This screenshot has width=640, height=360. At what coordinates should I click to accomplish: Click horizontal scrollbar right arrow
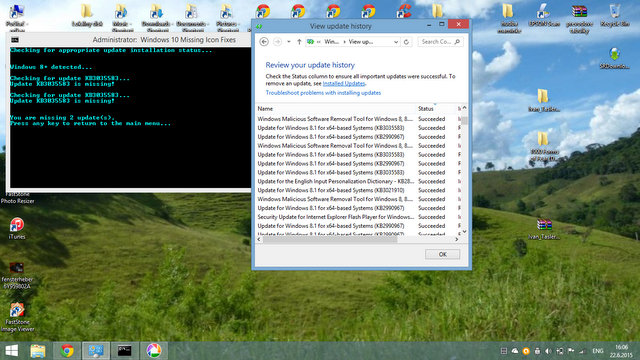tap(457, 240)
